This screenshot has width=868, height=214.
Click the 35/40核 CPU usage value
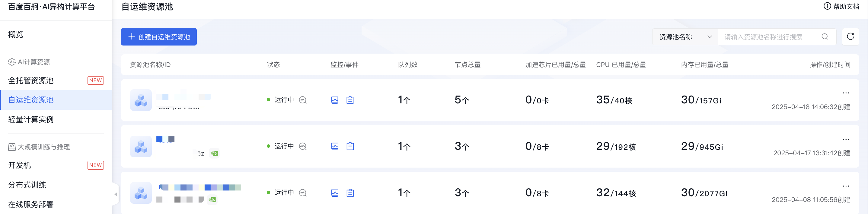point(614,100)
